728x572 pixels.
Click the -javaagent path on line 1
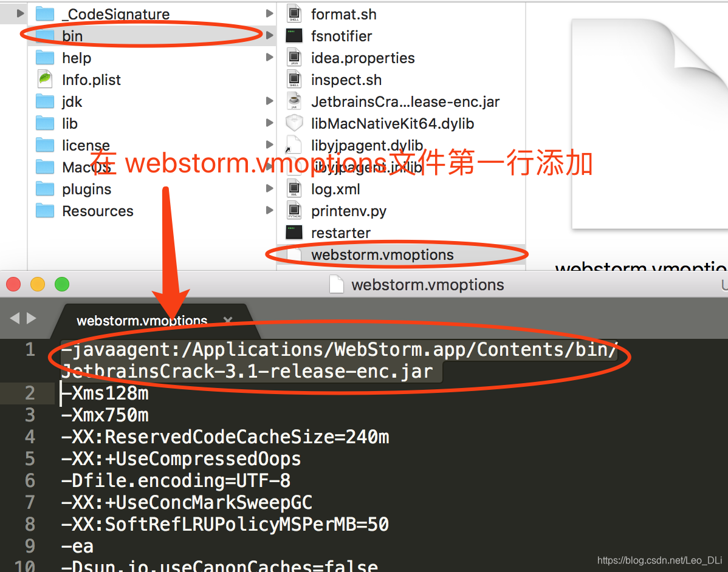tap(340, 360)
